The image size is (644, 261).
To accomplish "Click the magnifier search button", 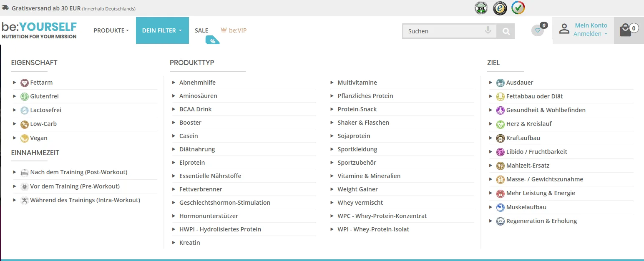I will [506, 31].
